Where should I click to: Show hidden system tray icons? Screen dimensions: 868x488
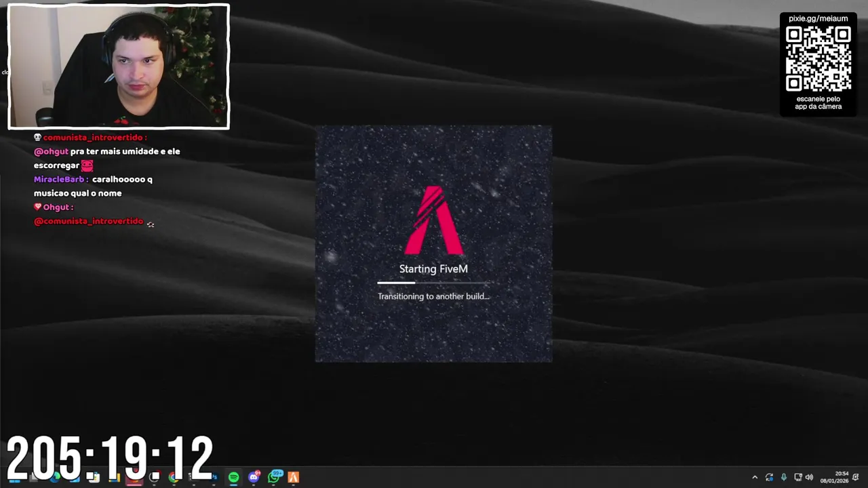coord(755,477)
